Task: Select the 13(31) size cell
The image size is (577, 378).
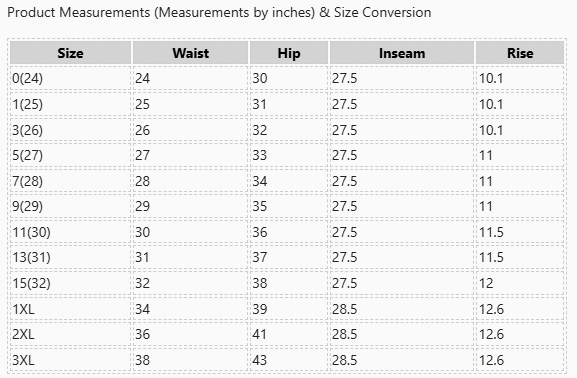Action: (70, 257)
